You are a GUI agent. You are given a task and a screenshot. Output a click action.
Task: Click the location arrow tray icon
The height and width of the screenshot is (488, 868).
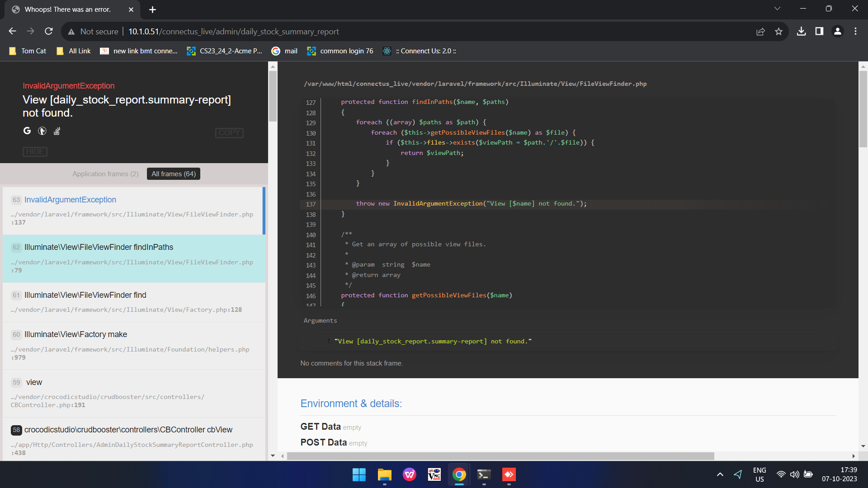[738, 474]
